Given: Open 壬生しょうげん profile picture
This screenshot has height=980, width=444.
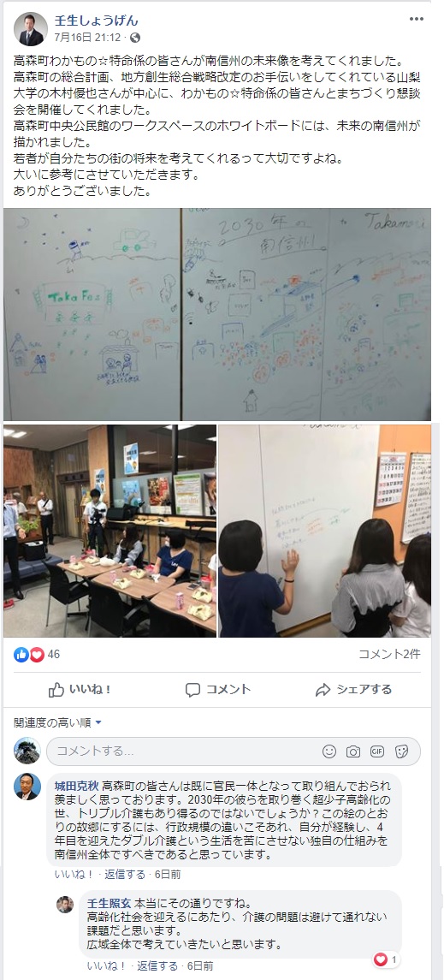Looking at the screenshot, I should 31,29.
